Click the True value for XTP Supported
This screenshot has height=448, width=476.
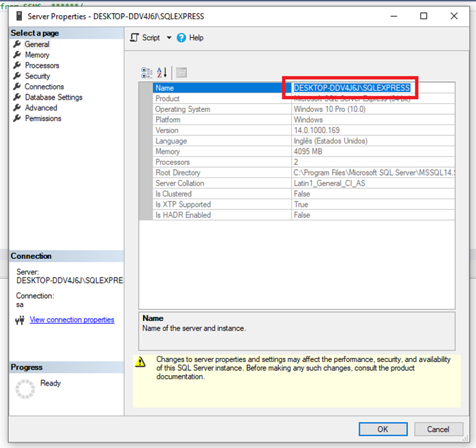(301, 204)
